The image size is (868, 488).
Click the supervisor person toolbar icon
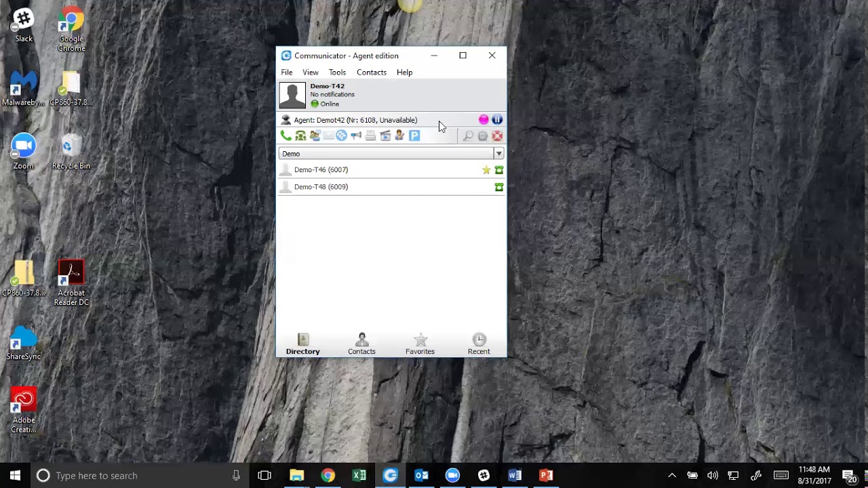click(x=399, y=136)
